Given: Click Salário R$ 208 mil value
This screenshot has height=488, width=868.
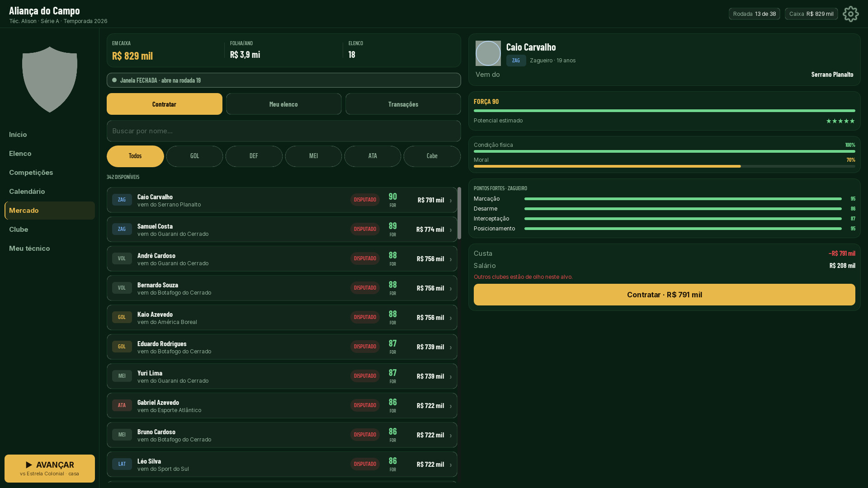Looking at the screenshot, I should point(842,266).
